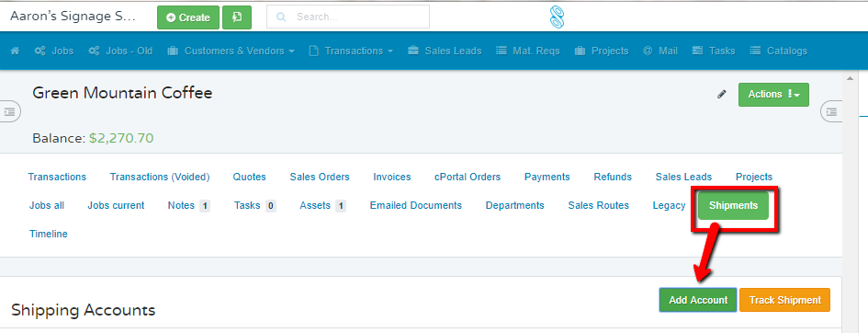Select the customer Sales Leads tab
Screen dimensions: 868x333
pos(683,177)
